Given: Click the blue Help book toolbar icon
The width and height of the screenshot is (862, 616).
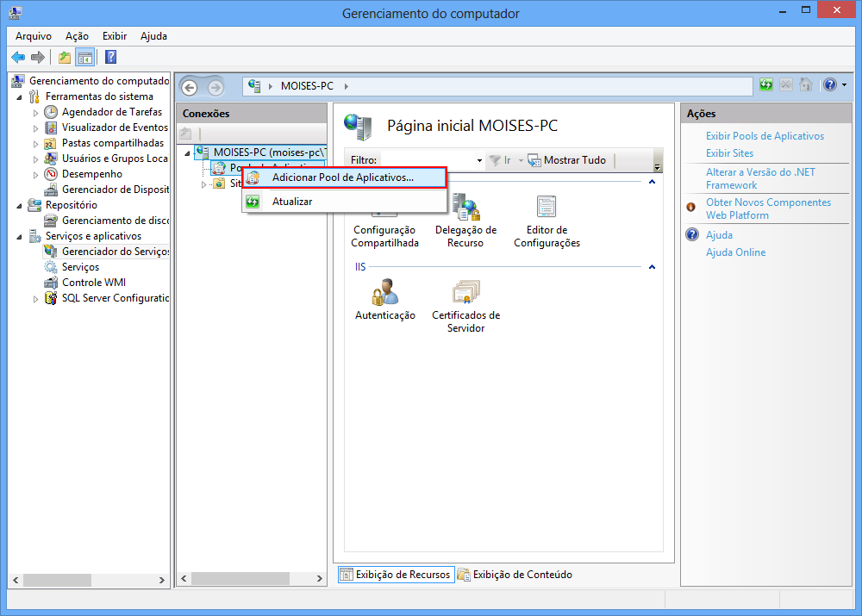Looking at the screenshot, I should [x=110, y=57].
